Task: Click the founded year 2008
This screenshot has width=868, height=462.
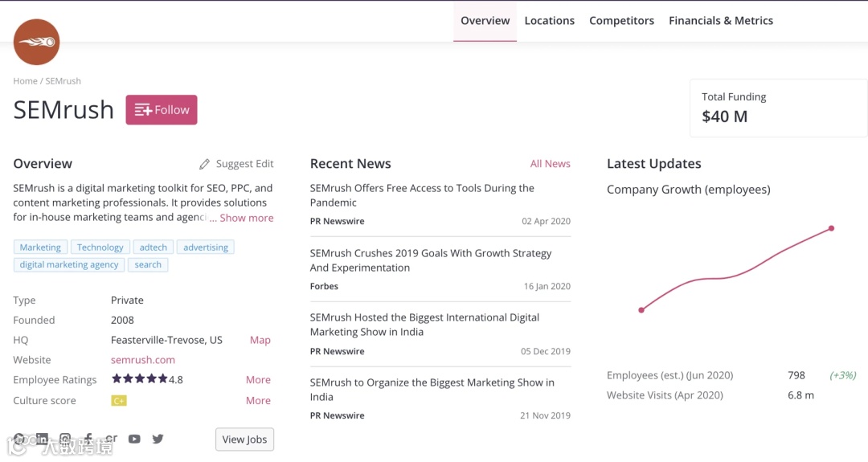Action: (x=122, y=320)
